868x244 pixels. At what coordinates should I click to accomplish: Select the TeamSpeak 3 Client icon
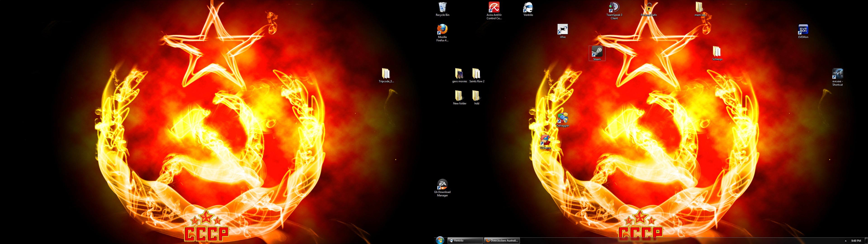(614, 11)
